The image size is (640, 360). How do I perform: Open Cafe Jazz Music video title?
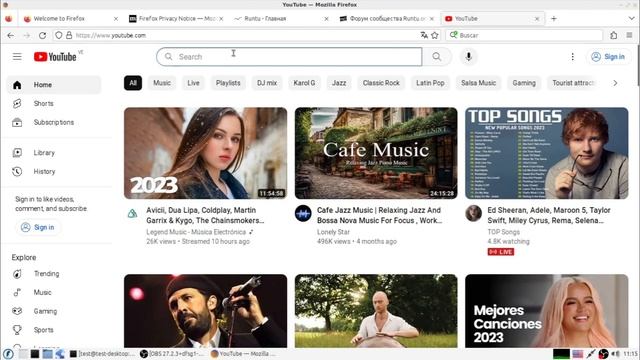[380, 215]
